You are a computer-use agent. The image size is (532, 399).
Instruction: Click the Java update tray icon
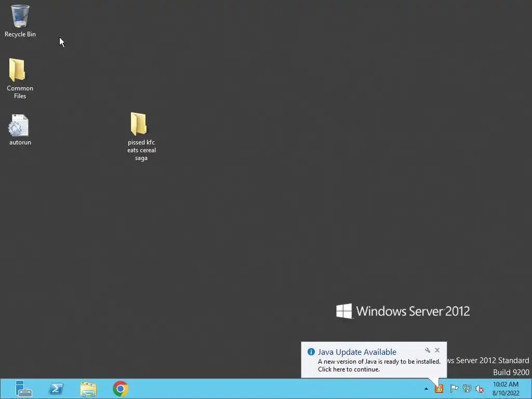[x=438, y=388]
